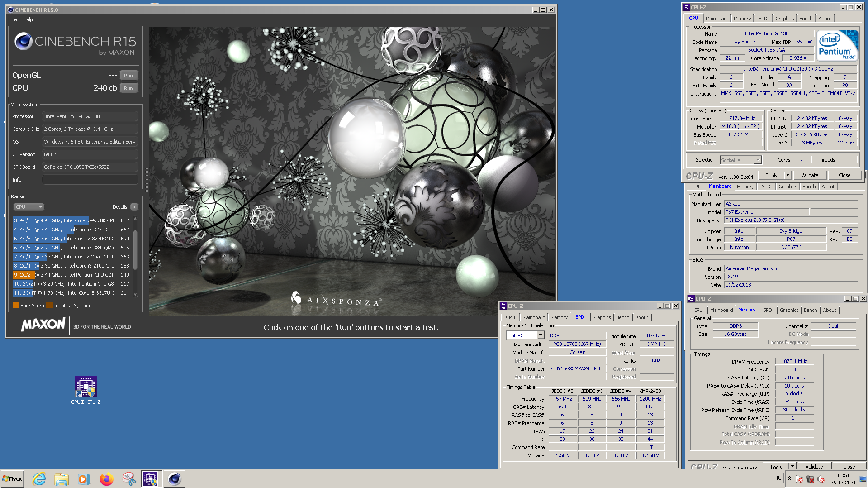Click Validate in the top CPU-Z window
This screenshot has height=488, width=868.
(810, 175)
